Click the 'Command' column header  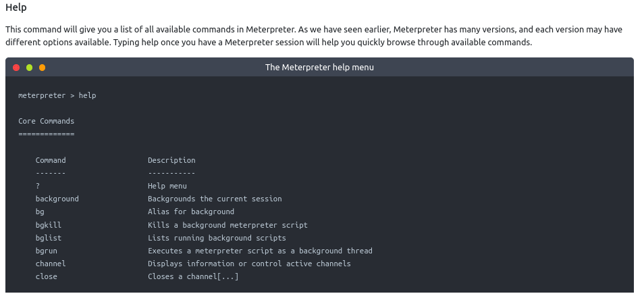pos(51,160)
